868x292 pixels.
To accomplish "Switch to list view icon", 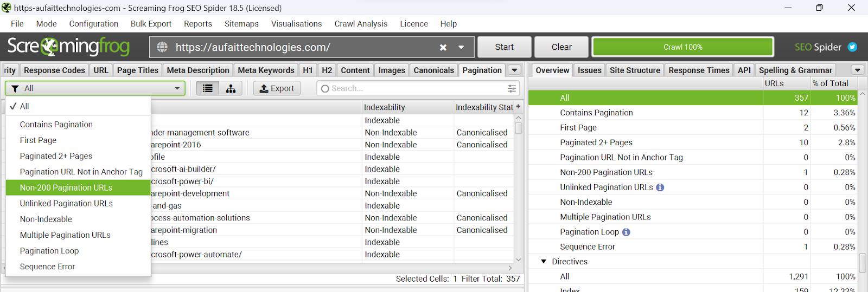I will (208, 88).
